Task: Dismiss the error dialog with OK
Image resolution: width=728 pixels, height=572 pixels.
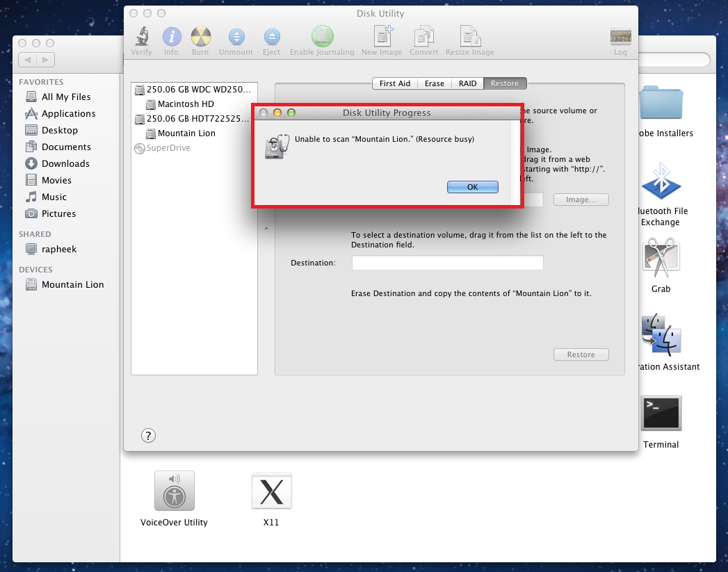Action: (473, 187)
